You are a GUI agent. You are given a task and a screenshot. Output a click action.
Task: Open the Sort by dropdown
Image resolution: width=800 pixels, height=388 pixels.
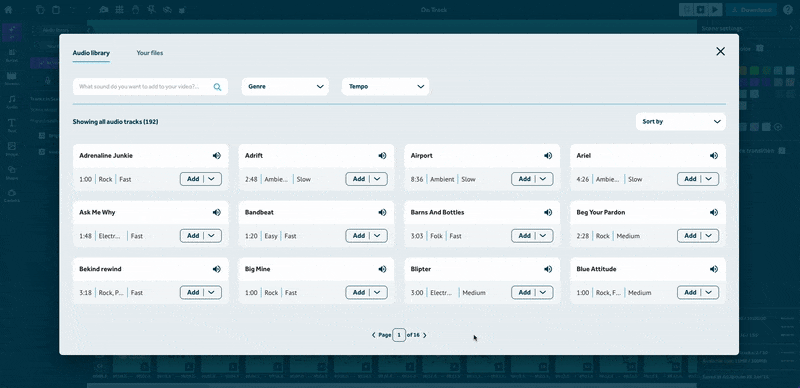(x=681, y=122)
